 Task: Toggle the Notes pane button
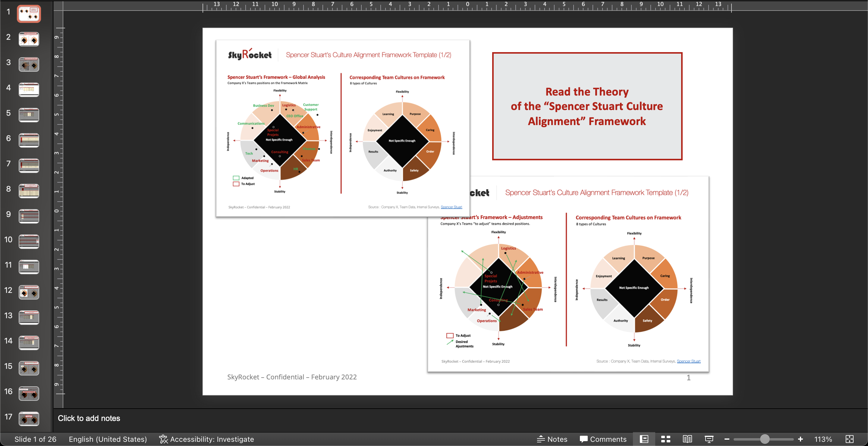(x=552, y=439)
